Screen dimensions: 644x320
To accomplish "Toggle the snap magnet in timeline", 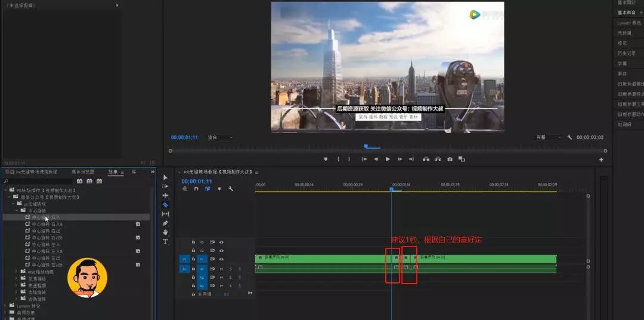I will coord(196,189).
